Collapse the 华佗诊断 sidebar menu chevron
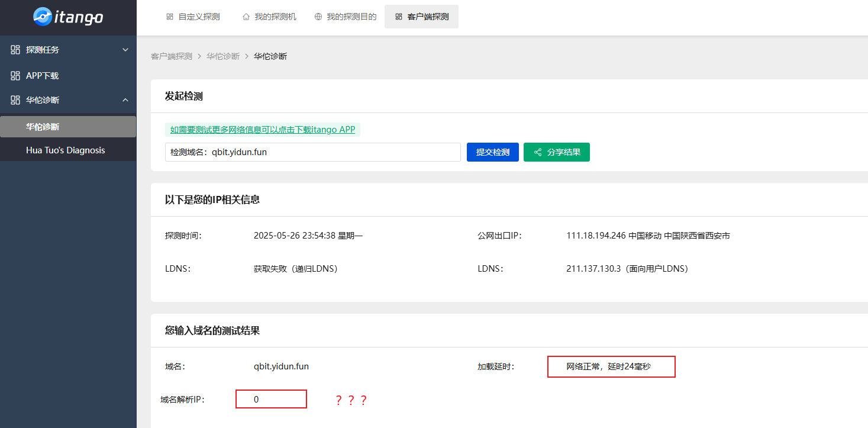The height and width of the screenshot is (428, 868). 125,100
